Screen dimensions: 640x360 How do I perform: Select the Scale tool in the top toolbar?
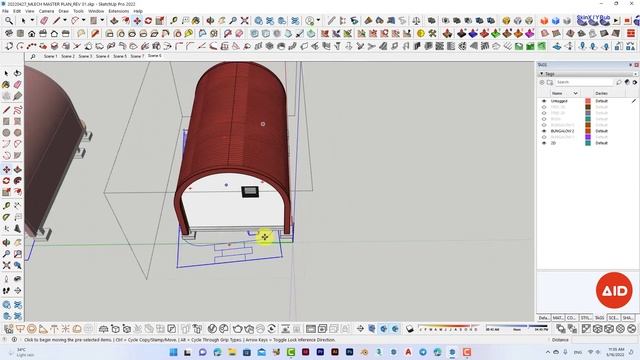tap(160, 20)
